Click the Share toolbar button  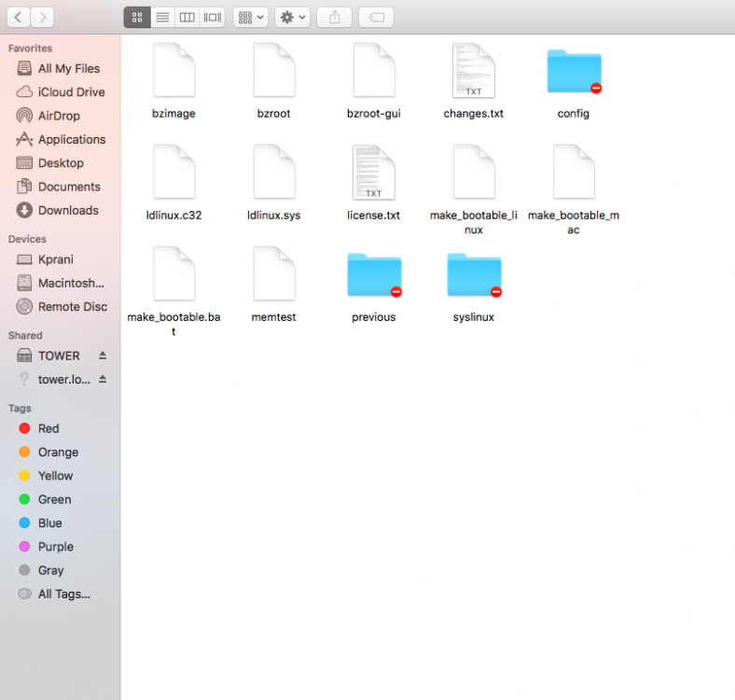pyautogui.click(x=334, y=18)
